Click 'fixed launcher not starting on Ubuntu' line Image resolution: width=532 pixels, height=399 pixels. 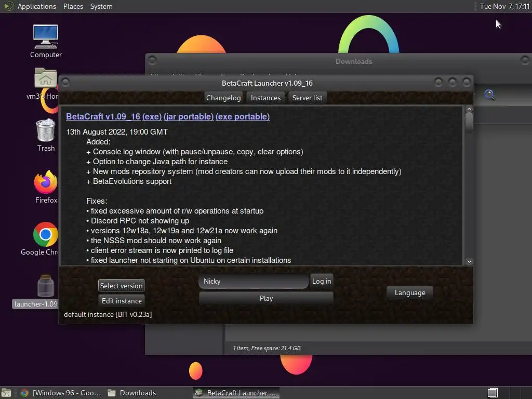click(189, 260)
